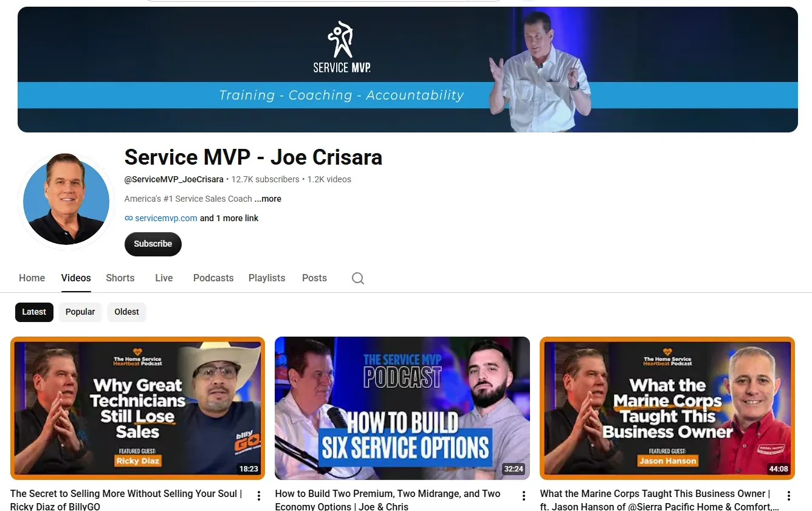
Task: Expand channel description with ...more
Action: tap(268, 199)
